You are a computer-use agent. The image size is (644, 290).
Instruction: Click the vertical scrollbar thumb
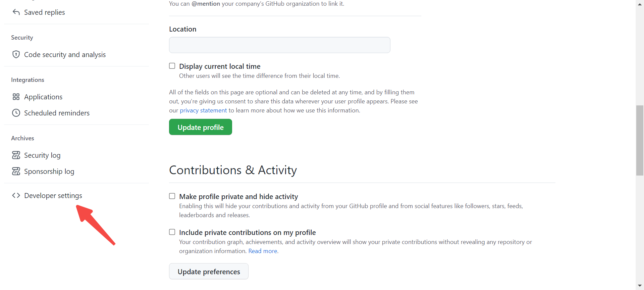coord(640,140)
